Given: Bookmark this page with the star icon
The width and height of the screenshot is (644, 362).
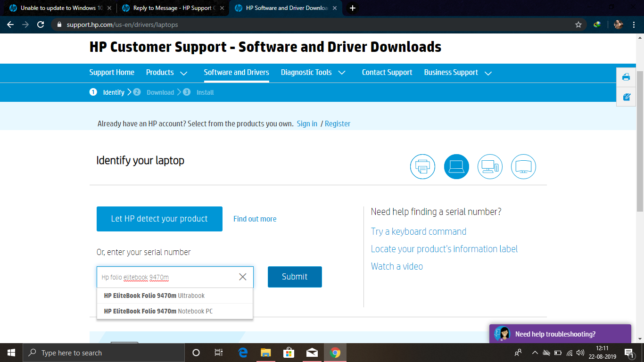Looking at the screenshot, I should [x=578, y=25].
